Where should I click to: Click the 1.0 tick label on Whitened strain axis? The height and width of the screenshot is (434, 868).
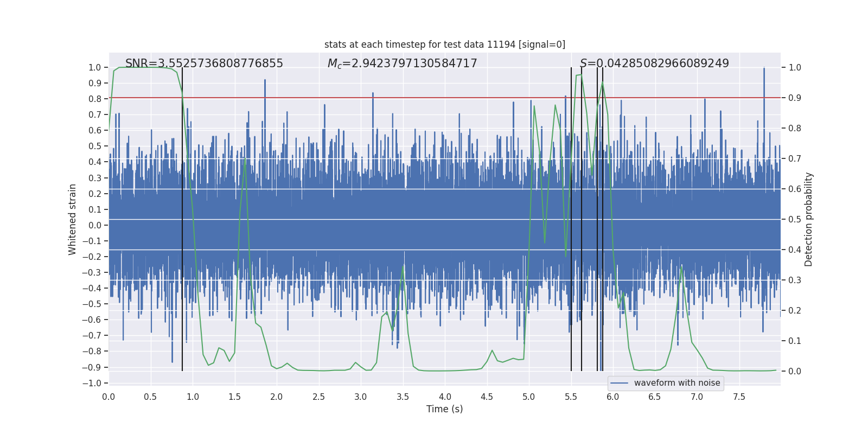tap(95, 67)
